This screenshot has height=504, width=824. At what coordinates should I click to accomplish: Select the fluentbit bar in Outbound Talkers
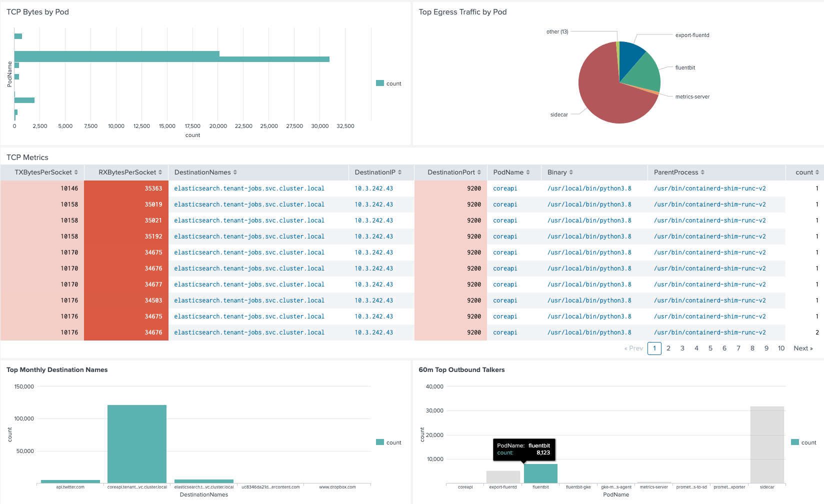pyautogui.click(x=540, y=473)
